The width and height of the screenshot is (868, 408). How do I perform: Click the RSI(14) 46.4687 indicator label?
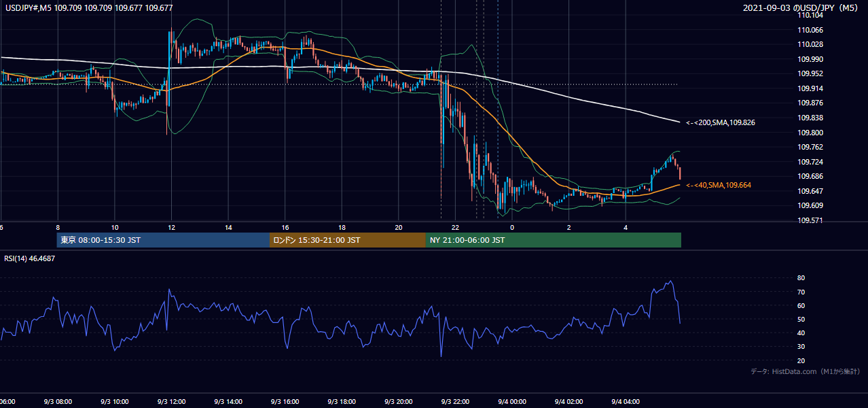(x=29, y=258)
